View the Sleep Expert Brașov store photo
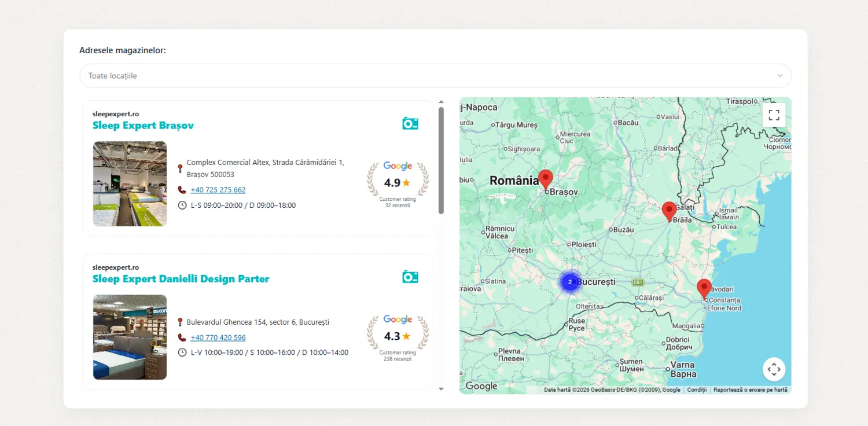This screenshot has width=868, height=426. coord(130,183)
